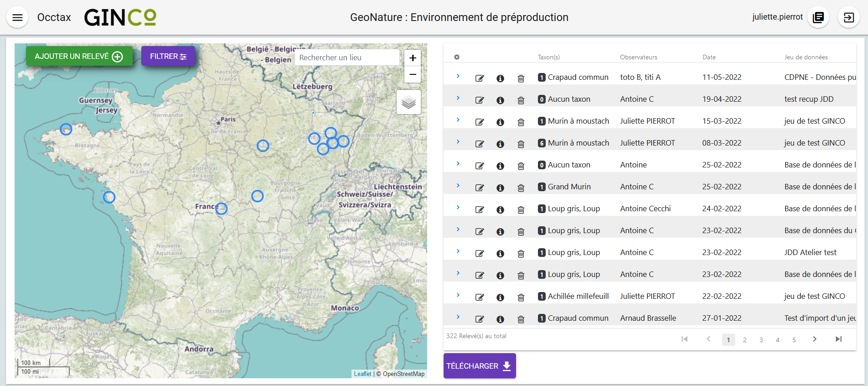Viewport: 868px width, 386px height.
Task: Open the map layers control
Action: pyautogui.click(x=408, y=102)
